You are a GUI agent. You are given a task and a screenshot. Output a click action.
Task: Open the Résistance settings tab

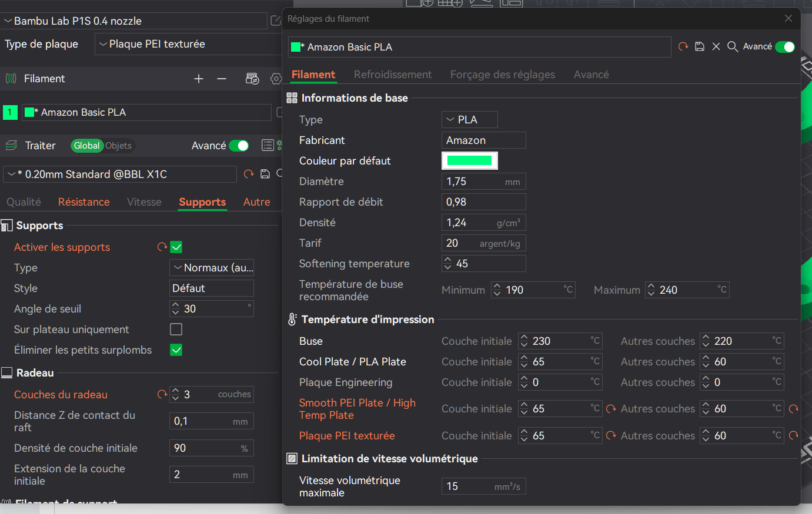pyautogui.click(x=84, y=202)
